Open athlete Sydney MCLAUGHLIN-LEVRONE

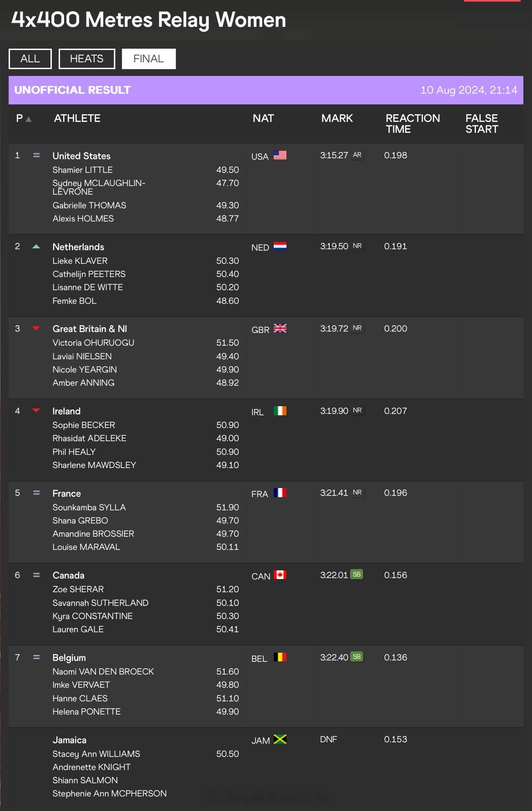pos(99,187)
